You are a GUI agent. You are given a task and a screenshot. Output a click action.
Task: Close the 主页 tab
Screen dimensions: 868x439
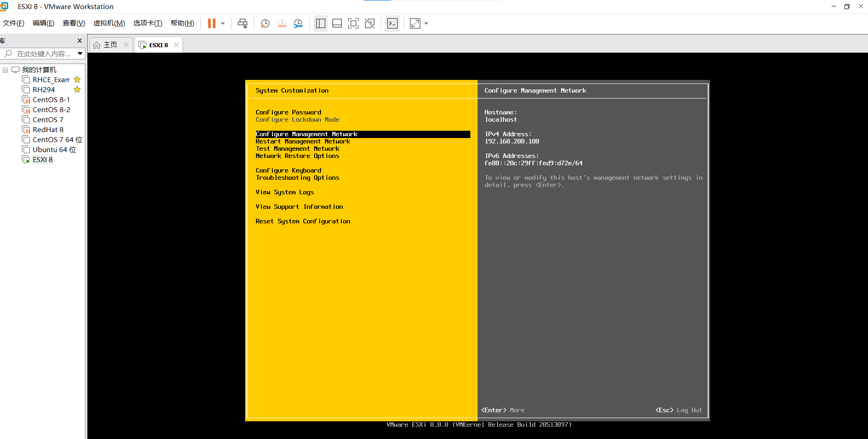[x=127, y=44]
